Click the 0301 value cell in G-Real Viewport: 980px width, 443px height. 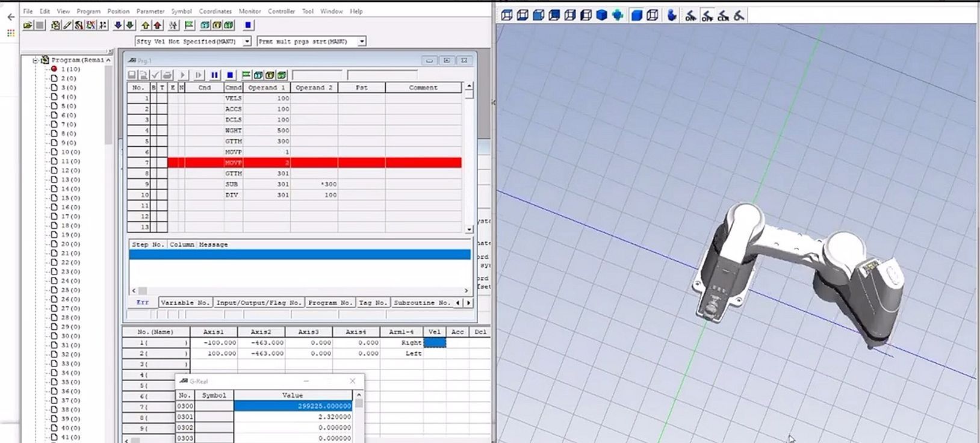[293, 417]
